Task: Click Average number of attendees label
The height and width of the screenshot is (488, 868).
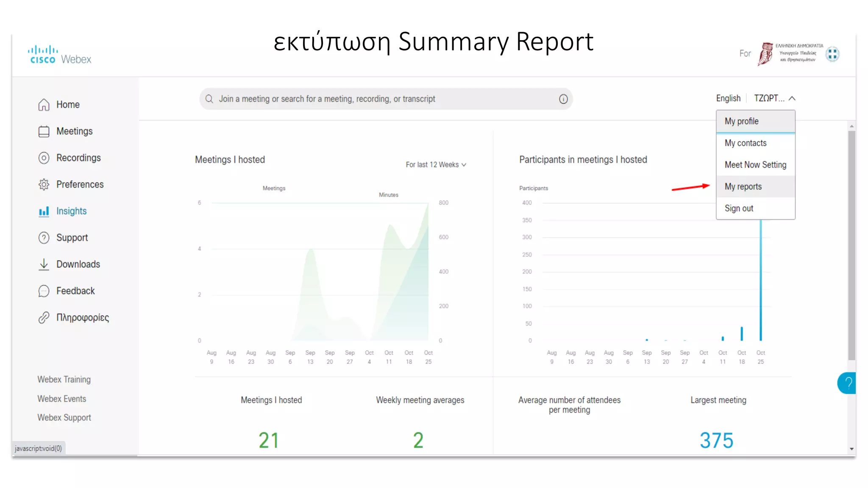Action: tap(569, 405)
